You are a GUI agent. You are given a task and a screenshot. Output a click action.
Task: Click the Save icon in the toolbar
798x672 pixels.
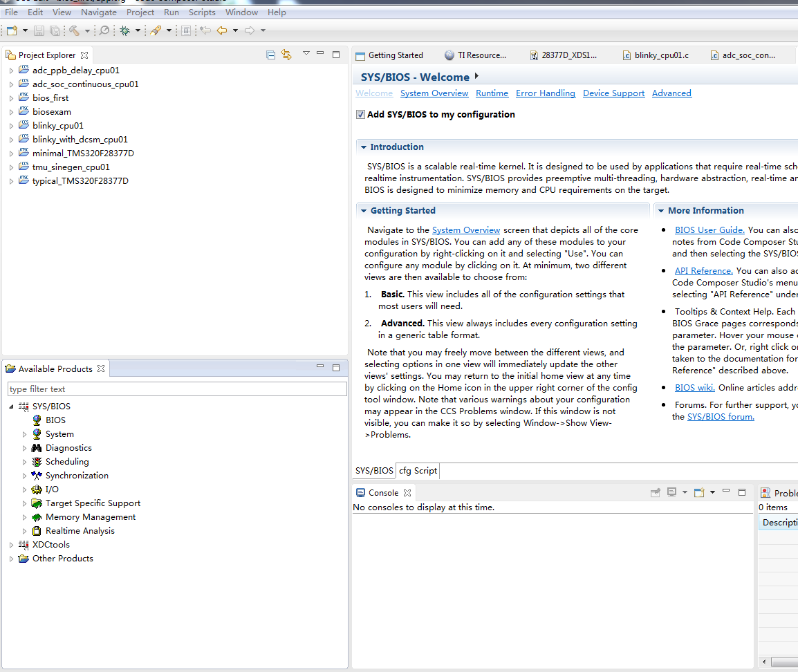coord(39,30)
